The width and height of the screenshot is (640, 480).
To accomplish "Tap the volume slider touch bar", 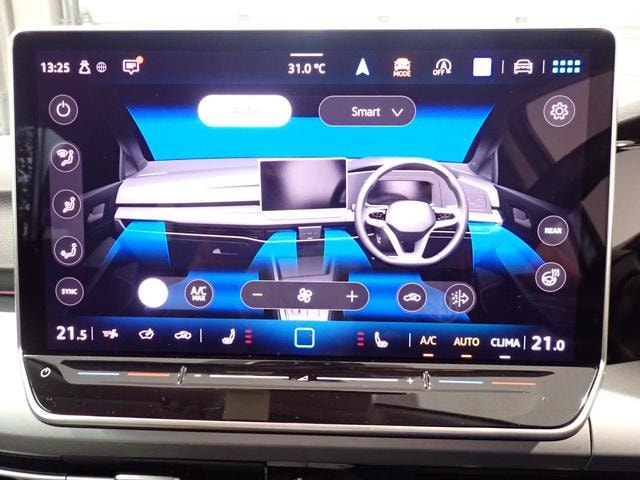I will 304,378.
